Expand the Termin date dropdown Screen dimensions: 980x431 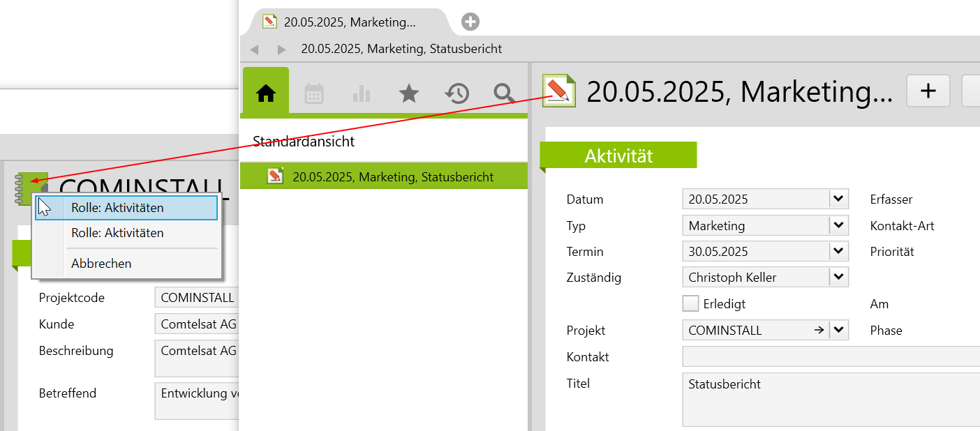(x=838, y=251)
